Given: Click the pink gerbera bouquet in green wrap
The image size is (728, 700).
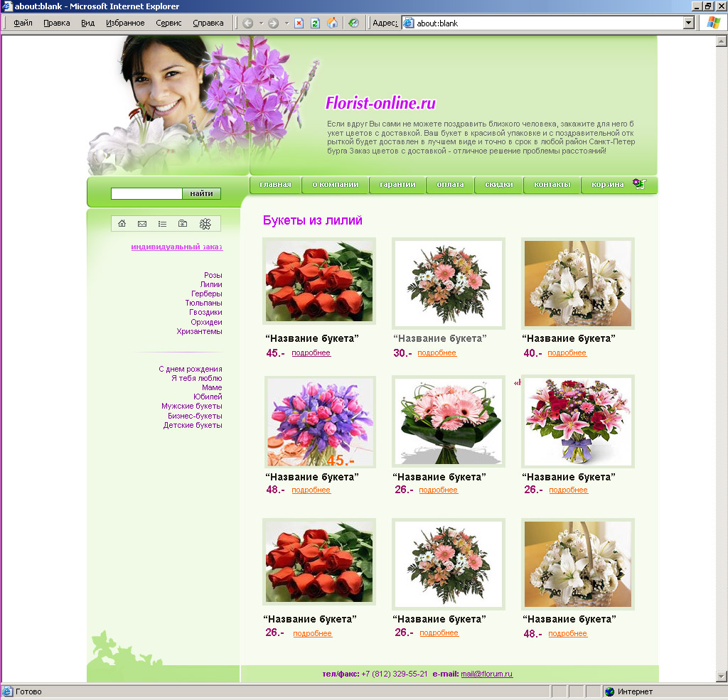Looking at the screenshot, I should (x=449, y=421).
